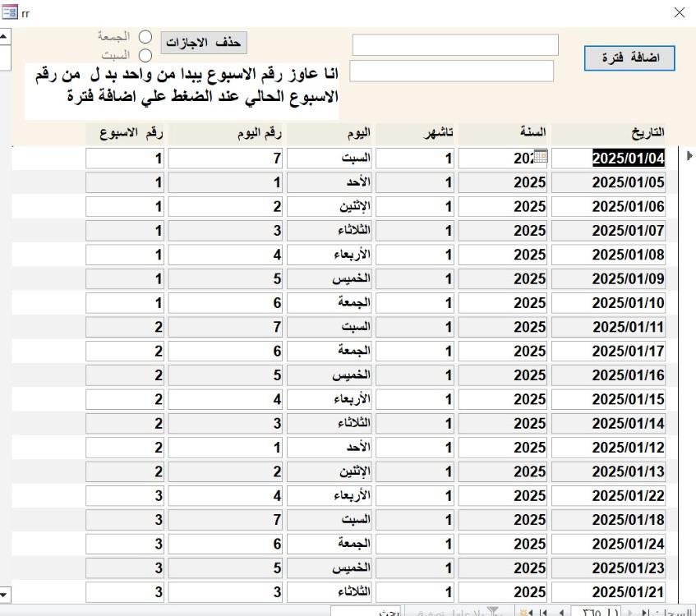Image resolution: width=696 pixels, height=616 pixels.
Task: Click the upper empty text box beside اضافة فترة
Action: 455,45
